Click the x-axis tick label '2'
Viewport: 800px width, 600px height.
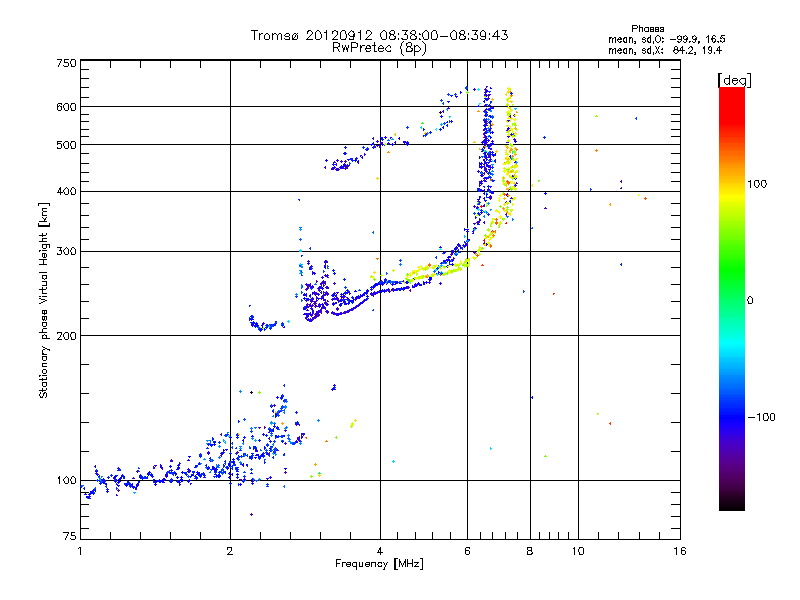point(230,551)
